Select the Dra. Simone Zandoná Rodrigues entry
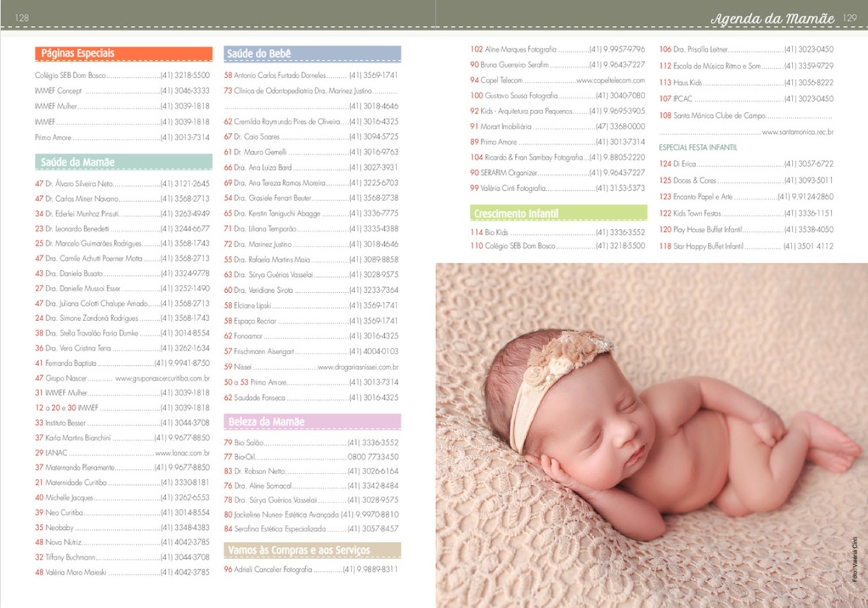The height and width of the screenshot is (608, 868). [x=122, y=318]
